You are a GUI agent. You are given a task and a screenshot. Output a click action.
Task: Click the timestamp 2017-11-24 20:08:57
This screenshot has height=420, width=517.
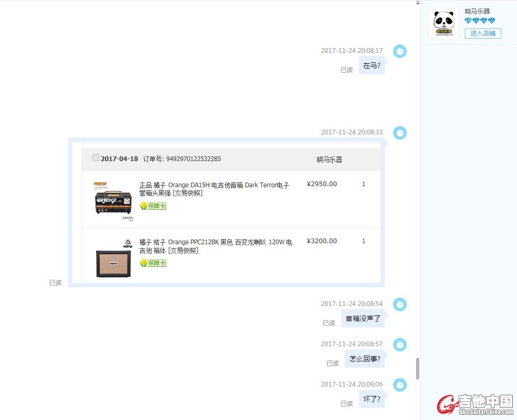pos(352,344)
